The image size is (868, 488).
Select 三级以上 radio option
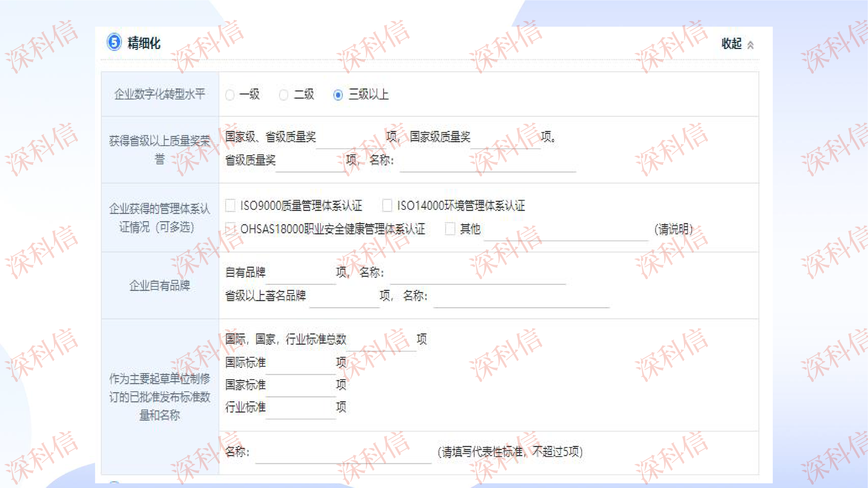click(338, 95)
